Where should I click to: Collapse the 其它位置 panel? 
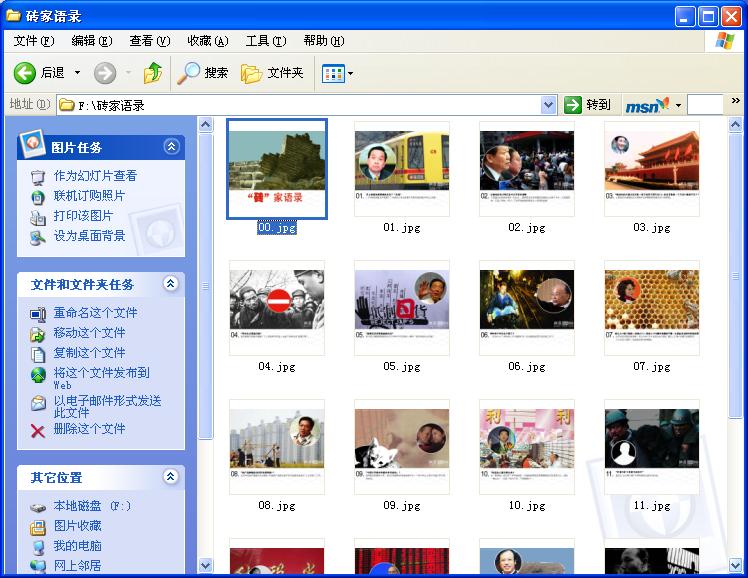(170, 476)
